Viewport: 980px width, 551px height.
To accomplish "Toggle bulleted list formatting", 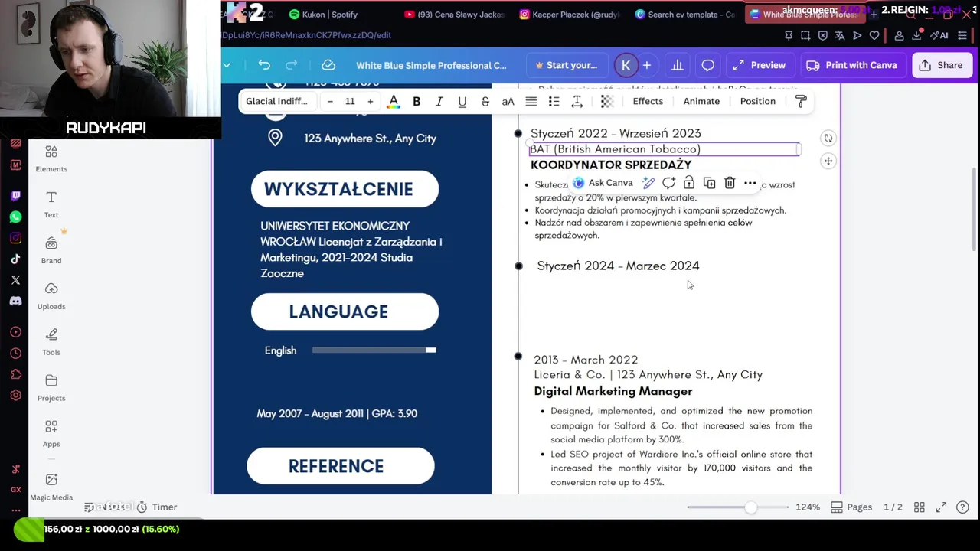I will (554, 102).
